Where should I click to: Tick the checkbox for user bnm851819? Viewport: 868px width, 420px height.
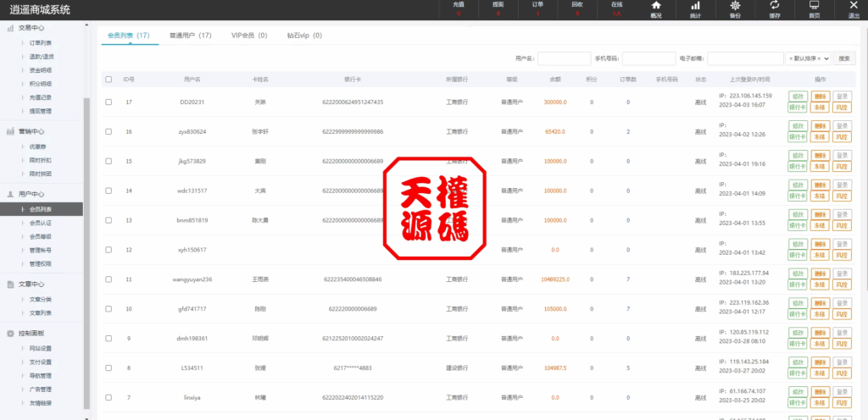click(x=108, y=220)
